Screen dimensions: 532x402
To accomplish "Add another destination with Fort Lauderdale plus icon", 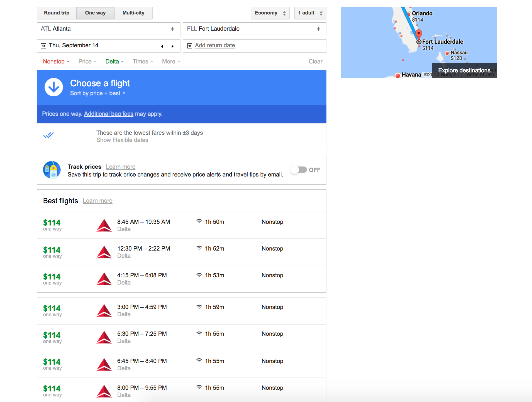I will [319, 29].
